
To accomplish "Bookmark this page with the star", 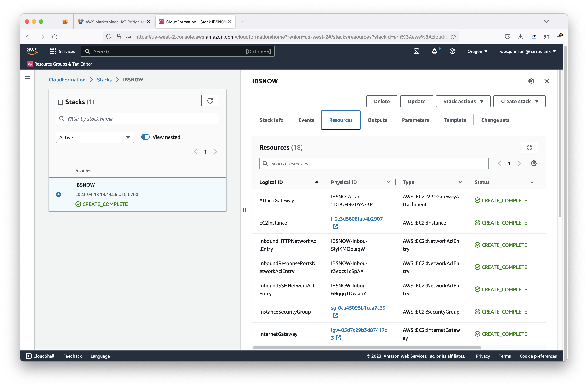I will (453, 37).
